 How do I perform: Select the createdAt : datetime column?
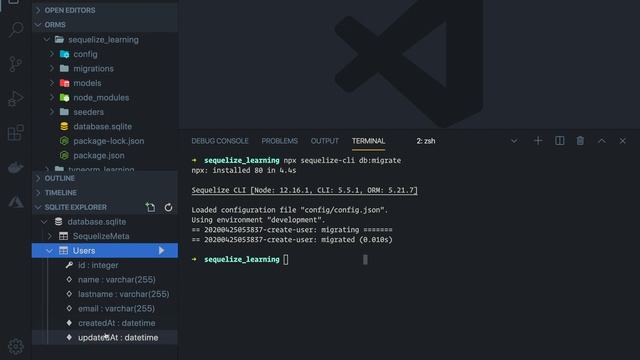click(105, 323)
